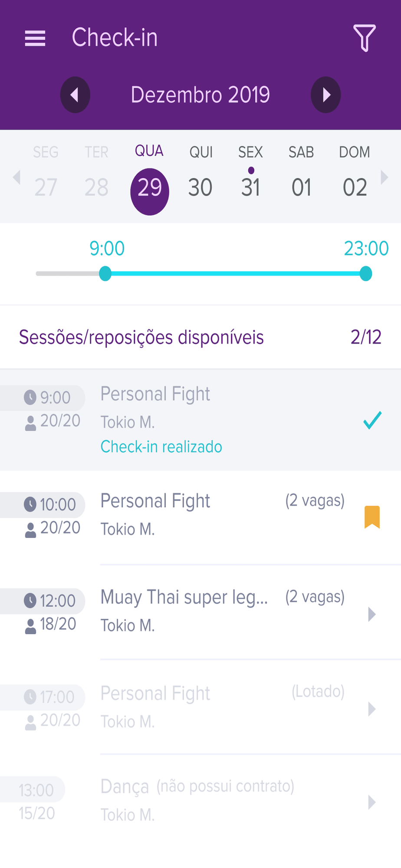
Task: Show next week with right arrow
Action: [x=384, y=177]
